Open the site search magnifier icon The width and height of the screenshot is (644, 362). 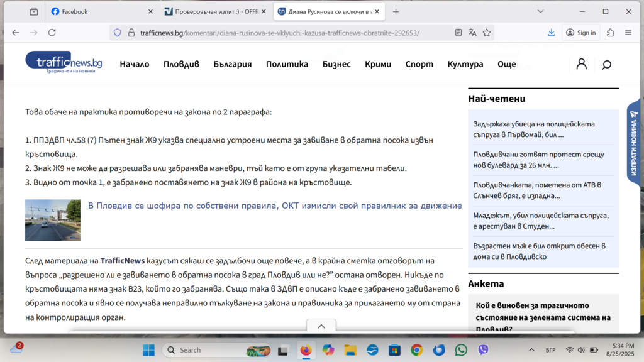click(x=606, y=64)
